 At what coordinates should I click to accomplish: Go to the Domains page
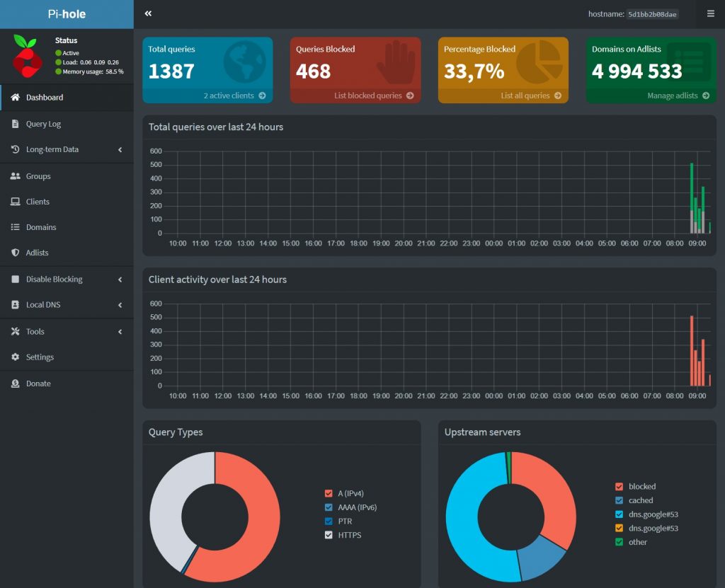tap(40, 227)
